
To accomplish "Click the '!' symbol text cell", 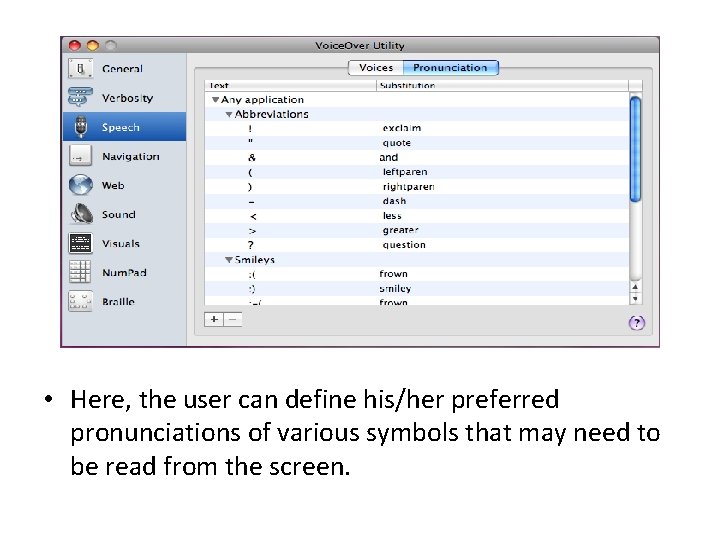I will pyautogui.click(x=250, y=129).
